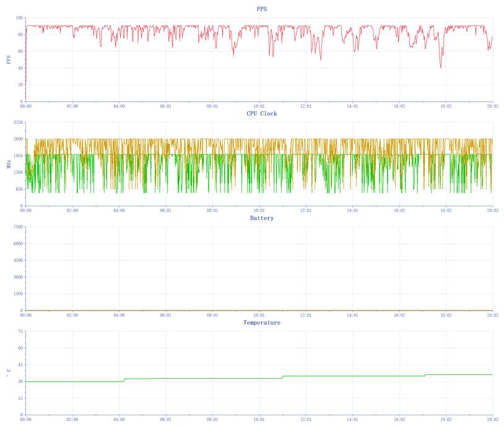Click the "04:00" time label under CPU Clock chart
This screenshot has width=504, height=427.
pyautogui.click(x=119, y=211)
